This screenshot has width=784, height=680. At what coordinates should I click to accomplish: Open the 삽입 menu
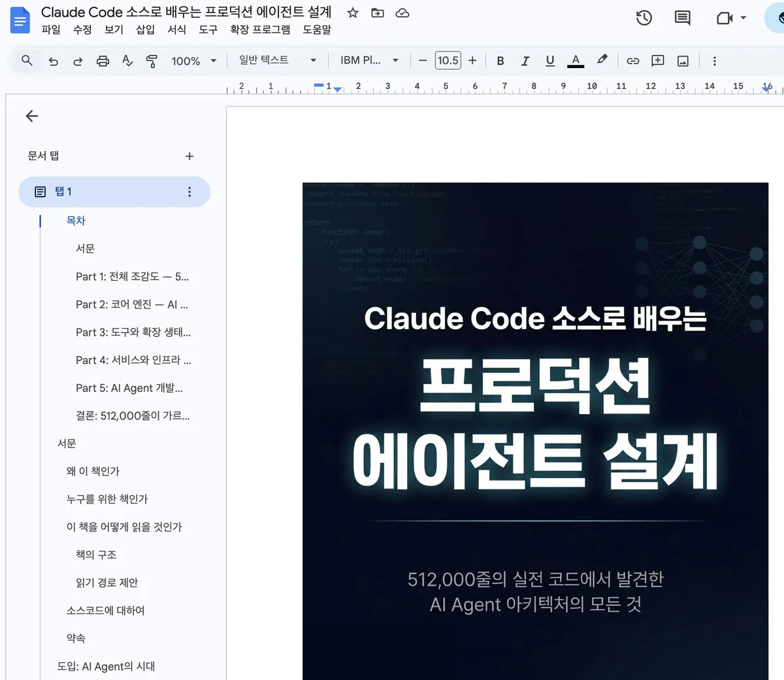pos(145,29)
